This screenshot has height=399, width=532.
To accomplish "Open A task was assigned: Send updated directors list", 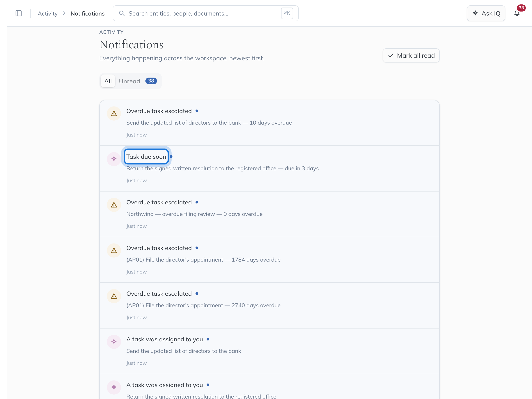I will pos(164,340).
